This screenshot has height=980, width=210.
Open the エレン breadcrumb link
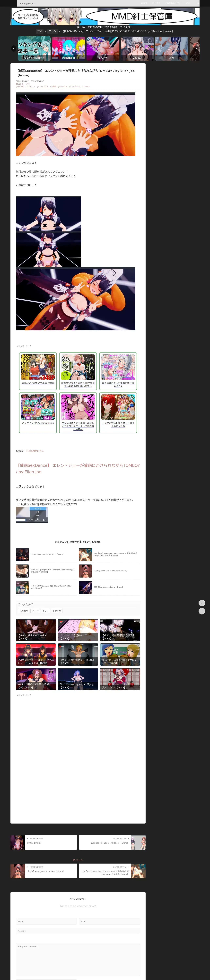point(53,31)
